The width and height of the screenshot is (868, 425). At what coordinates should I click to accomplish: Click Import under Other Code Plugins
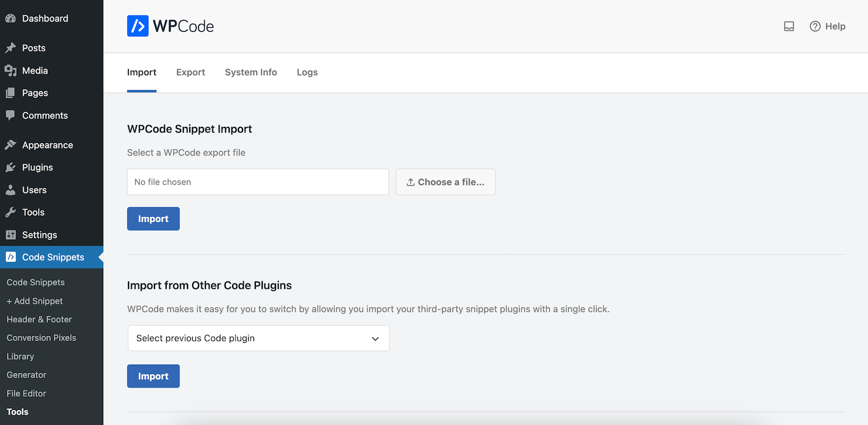point(153,376)
